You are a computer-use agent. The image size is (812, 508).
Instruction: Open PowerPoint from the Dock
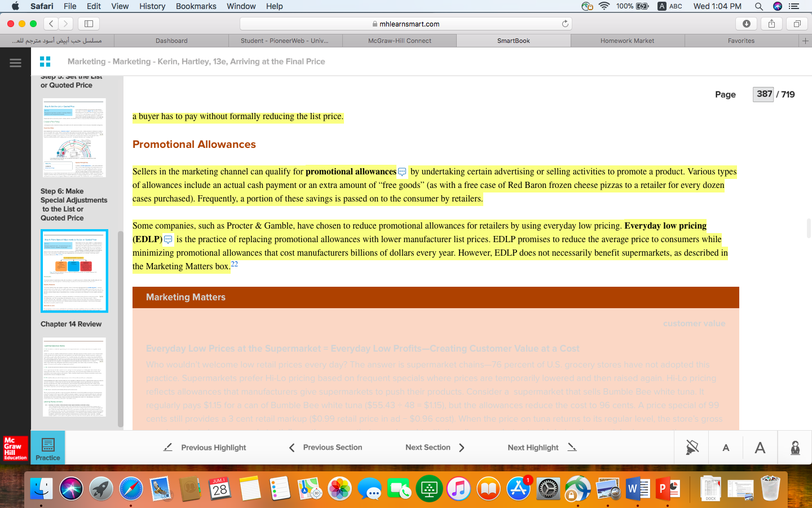click(x=667, y=489)
